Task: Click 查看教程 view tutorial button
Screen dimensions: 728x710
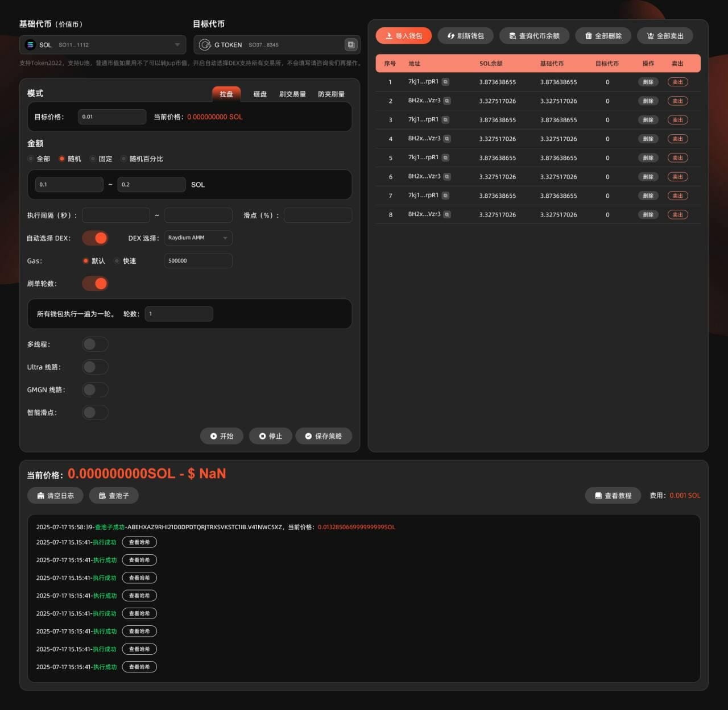Action: coord(613,496)
